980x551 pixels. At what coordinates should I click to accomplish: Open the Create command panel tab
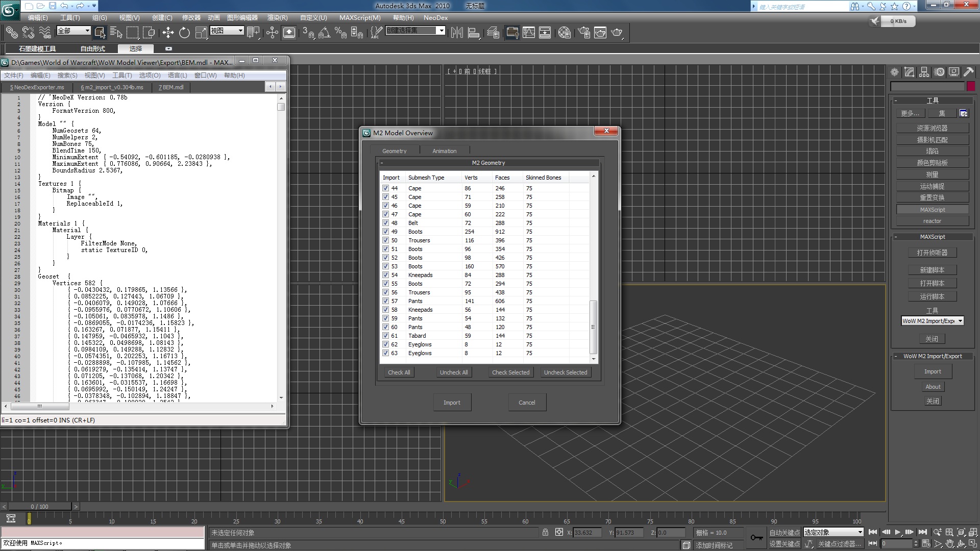pyautogui.click(x=895, y=72)
